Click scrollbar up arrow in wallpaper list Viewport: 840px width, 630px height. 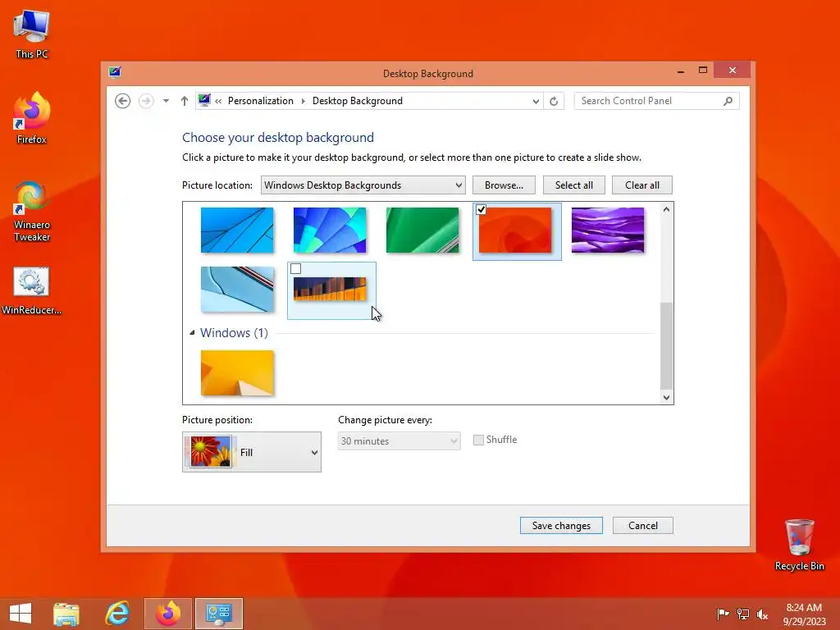point(666,209)
